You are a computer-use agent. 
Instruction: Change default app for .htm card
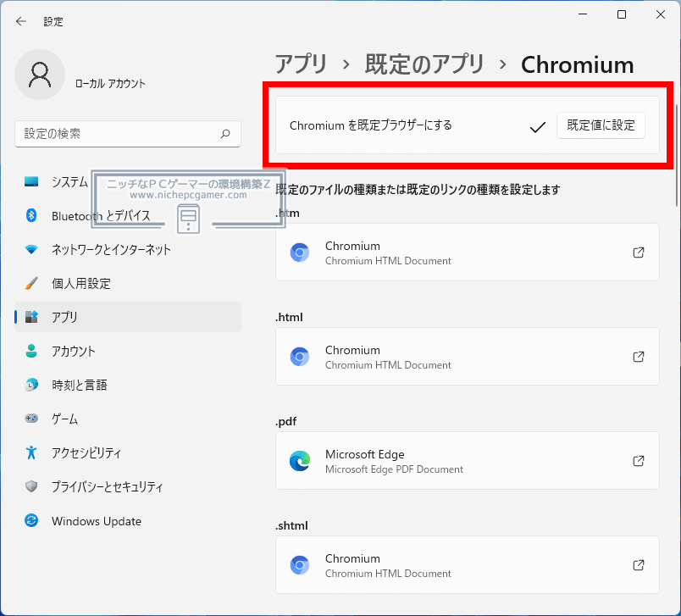pos(468,253)
